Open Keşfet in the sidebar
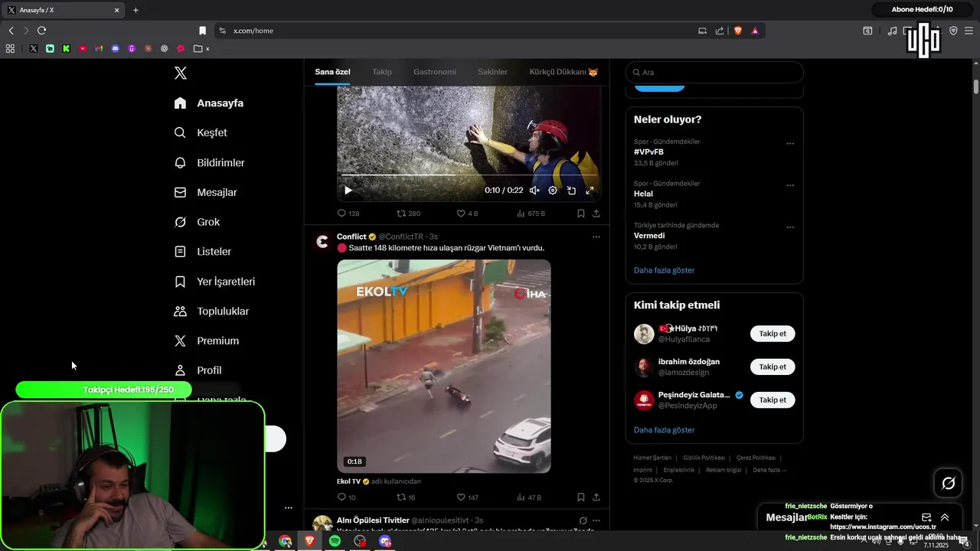 201,132
